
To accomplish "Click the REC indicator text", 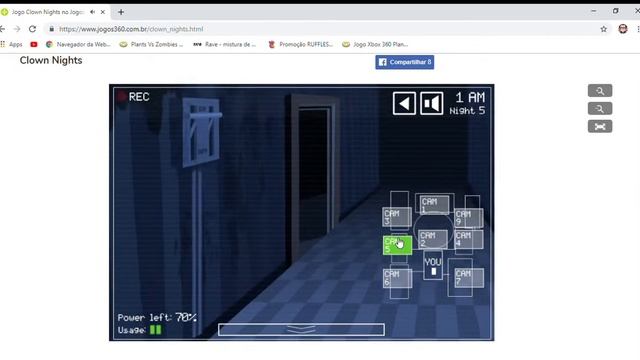I will coord(139,97).
